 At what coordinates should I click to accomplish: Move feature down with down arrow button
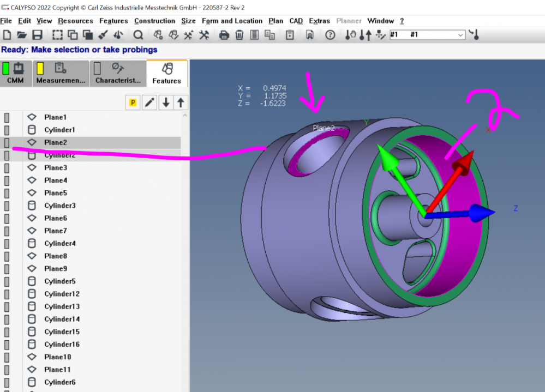(x=165, y=102)
